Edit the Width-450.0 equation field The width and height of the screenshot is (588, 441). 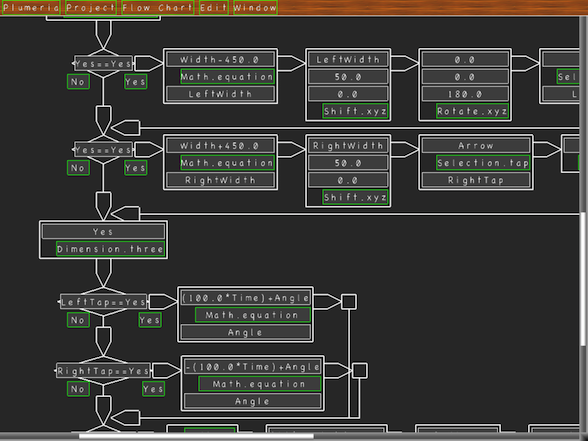coord(220,60)
